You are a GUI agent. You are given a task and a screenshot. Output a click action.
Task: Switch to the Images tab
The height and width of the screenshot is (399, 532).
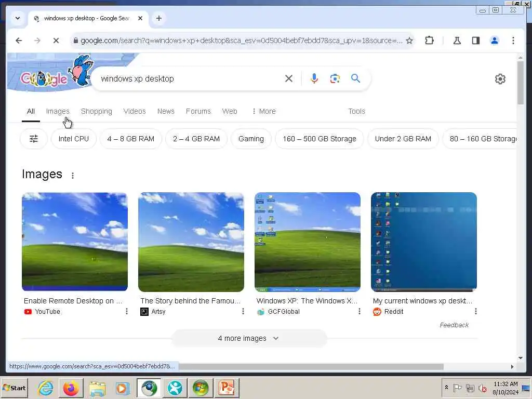click(58, 111)
